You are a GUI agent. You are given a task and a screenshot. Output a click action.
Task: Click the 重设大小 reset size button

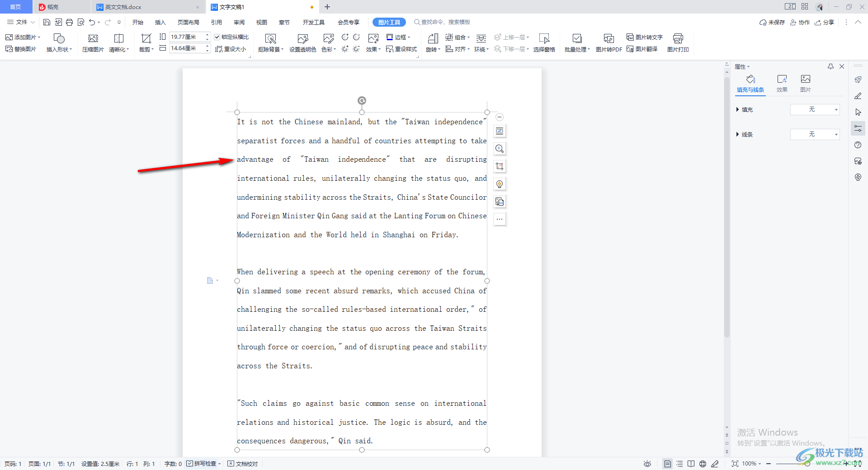click(231, 49)
